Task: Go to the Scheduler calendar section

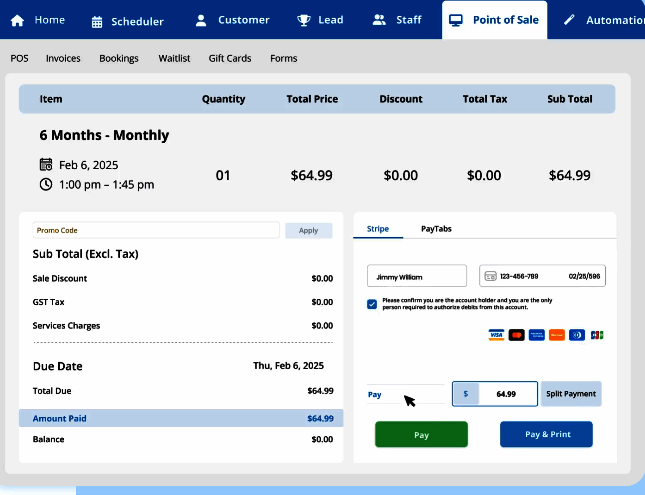Action: click(127, 20)
